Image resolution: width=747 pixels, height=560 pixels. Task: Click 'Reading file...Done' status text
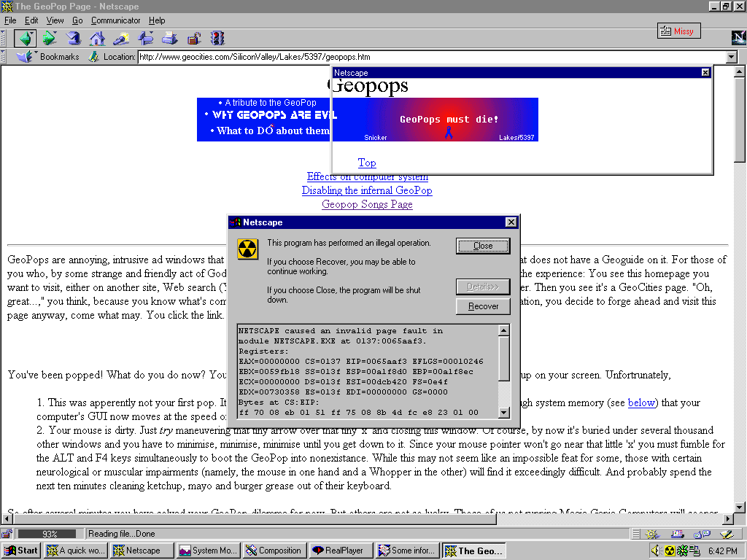122,534
